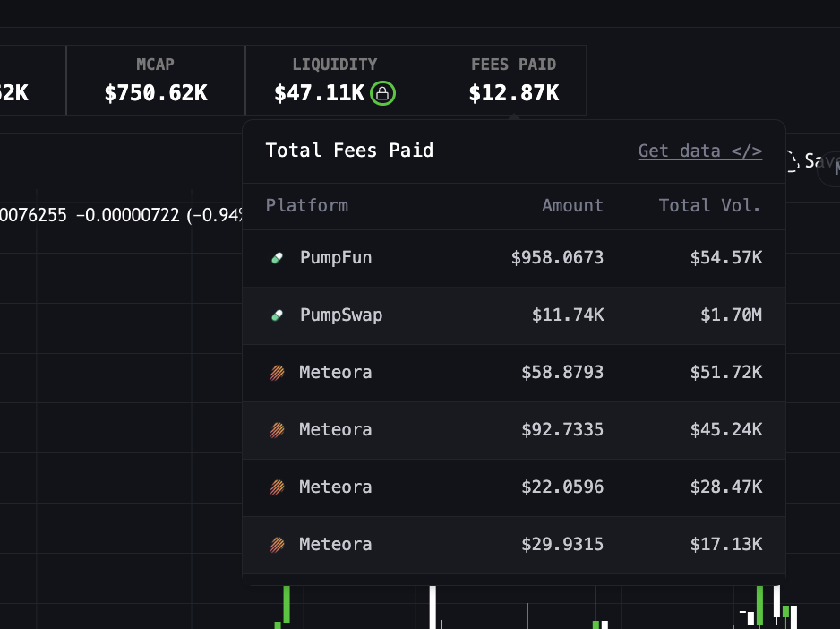This screenshot has height=629, width=840.
Task: Click the Meteora icon on the $28.47K row
Action: [x=277, y=487]
